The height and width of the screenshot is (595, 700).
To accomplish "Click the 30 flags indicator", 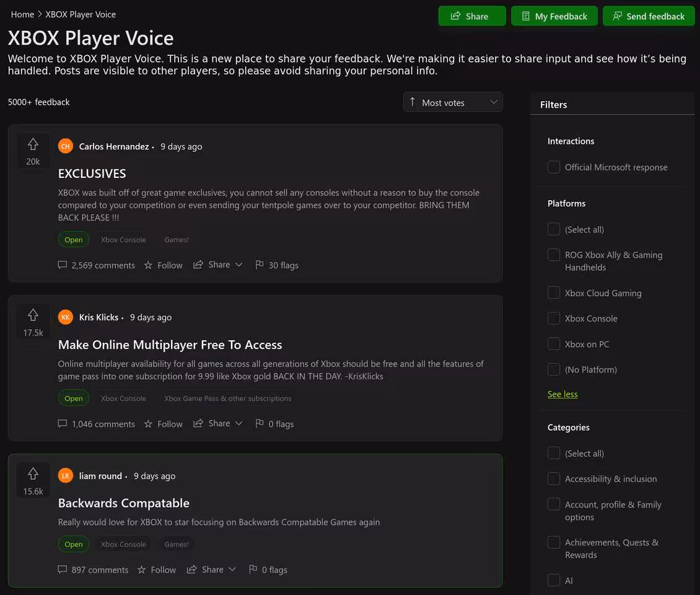I will (277, 265).
